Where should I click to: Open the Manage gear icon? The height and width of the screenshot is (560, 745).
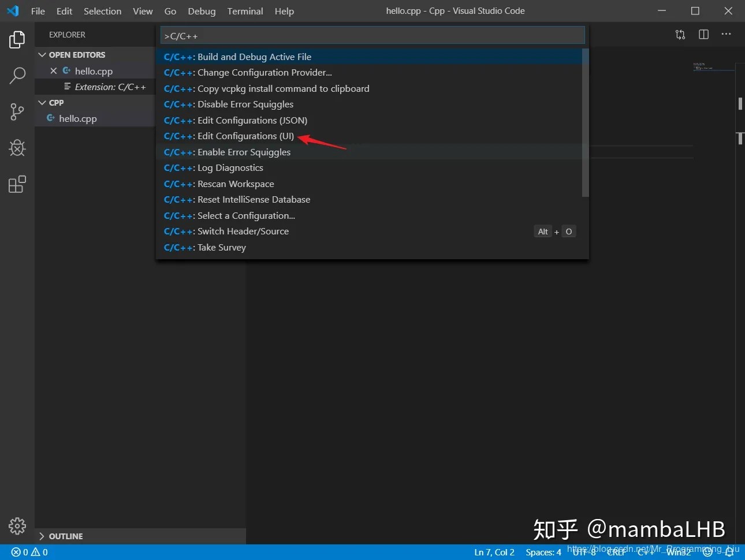click(17, 526)
